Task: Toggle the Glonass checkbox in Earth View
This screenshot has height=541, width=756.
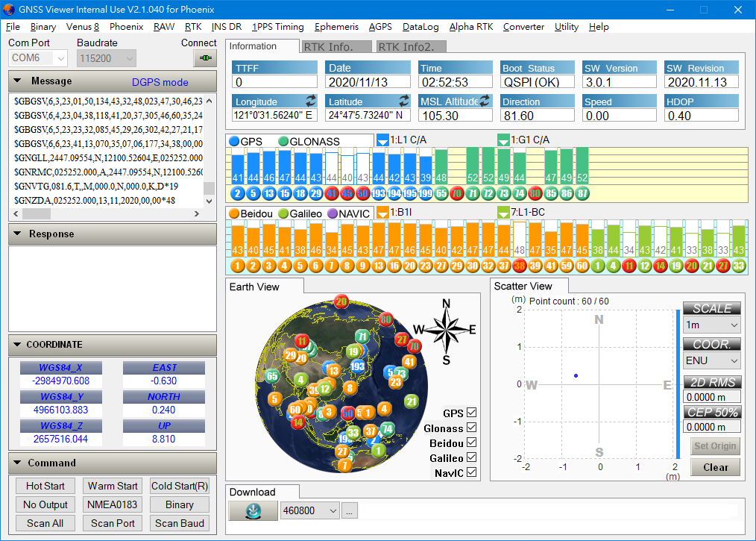Action: 471,428
